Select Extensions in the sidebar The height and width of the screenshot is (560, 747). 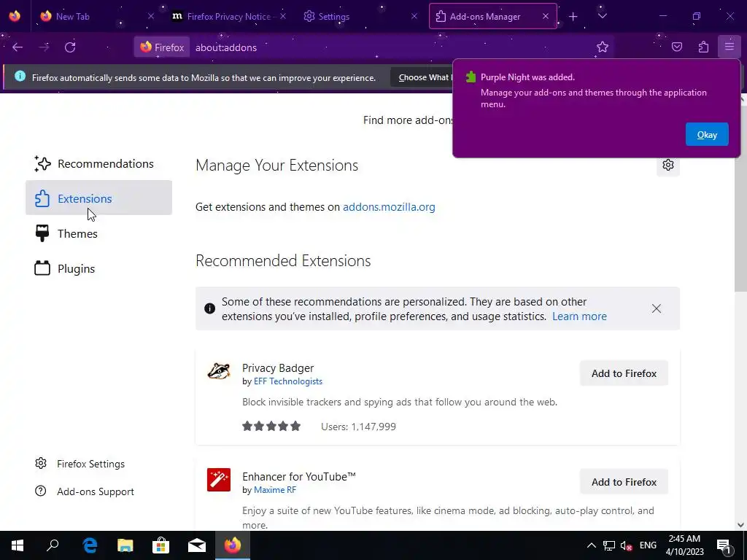(x=98, y=198)
